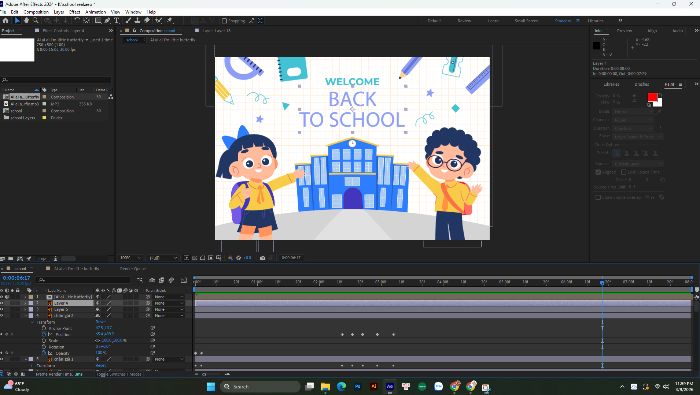This screenshot has height=395, width=700.
Task: Click the timeline current timecode display
Action: 17,278
